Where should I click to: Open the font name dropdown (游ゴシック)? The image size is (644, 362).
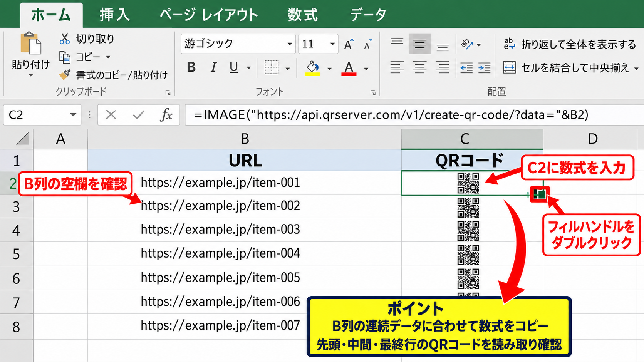tap(290, 44)
